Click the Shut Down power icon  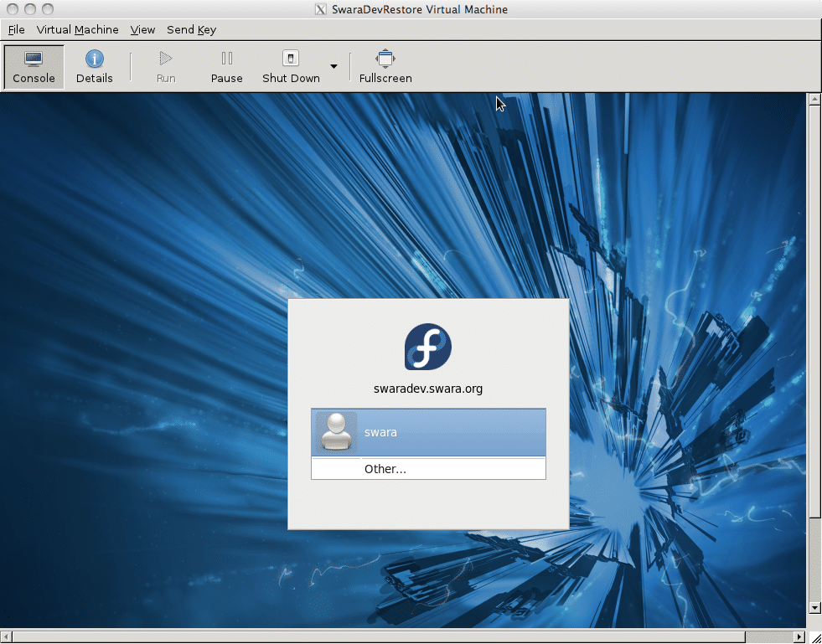pos(291,59)
